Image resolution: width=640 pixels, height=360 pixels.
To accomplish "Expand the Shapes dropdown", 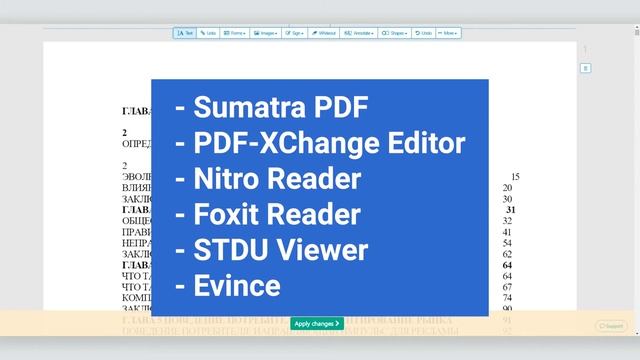I will point(394,33).
